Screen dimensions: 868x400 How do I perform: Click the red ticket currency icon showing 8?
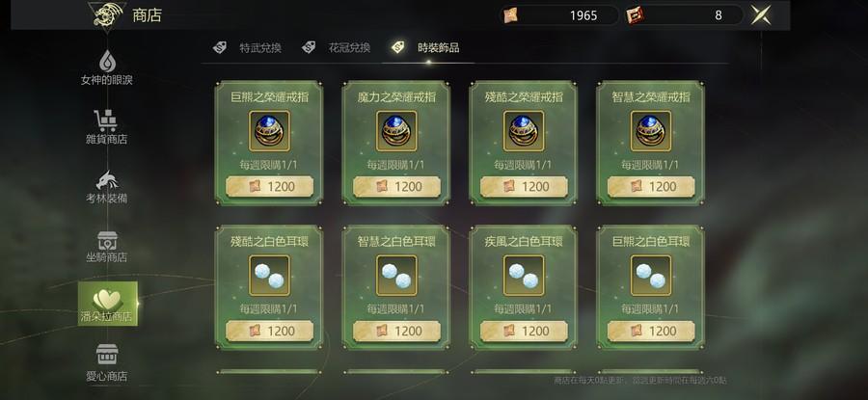(x=636, y=14)
